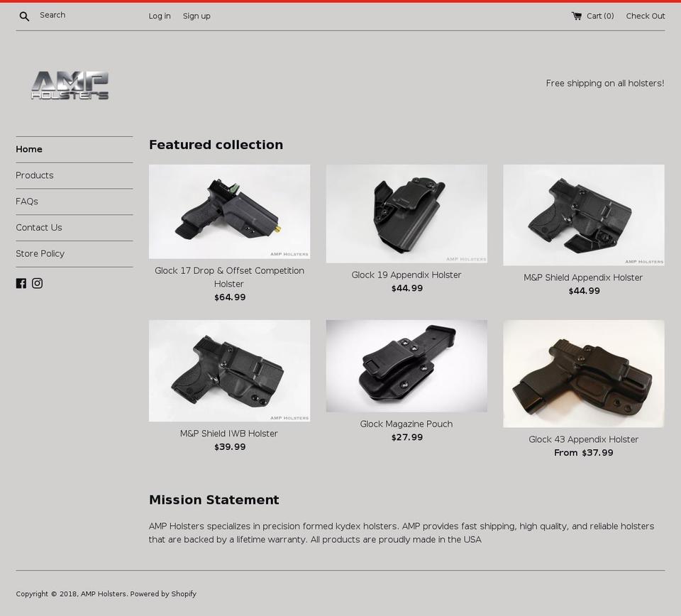Click AMP Holsters footer copyright link
Image resolution: width=681 pixels, height=616 pixels.
(x=104, y=594)
